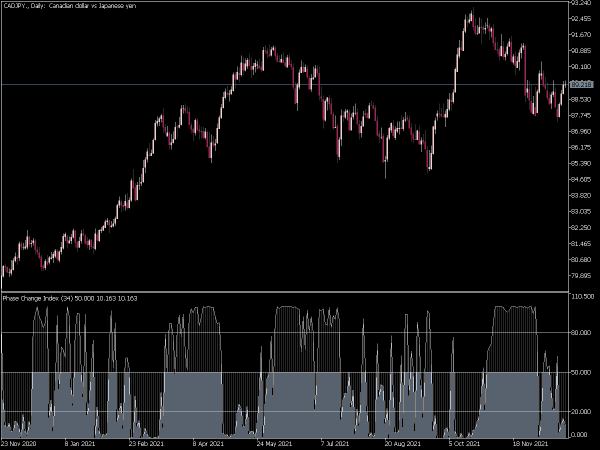600x450 pixels.
Task: Click the 92.455 price scale label
Action: [581, 19]
